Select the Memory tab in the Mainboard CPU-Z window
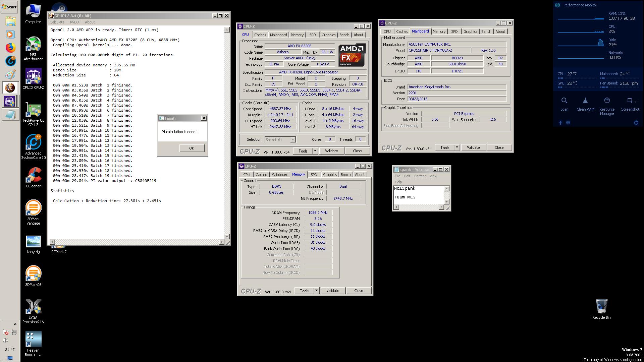 coord(439,32)
